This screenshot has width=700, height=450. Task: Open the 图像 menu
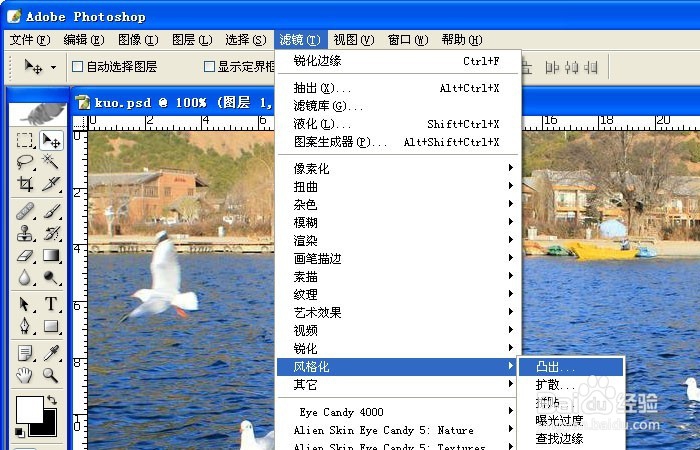click(x=138, y=40)
